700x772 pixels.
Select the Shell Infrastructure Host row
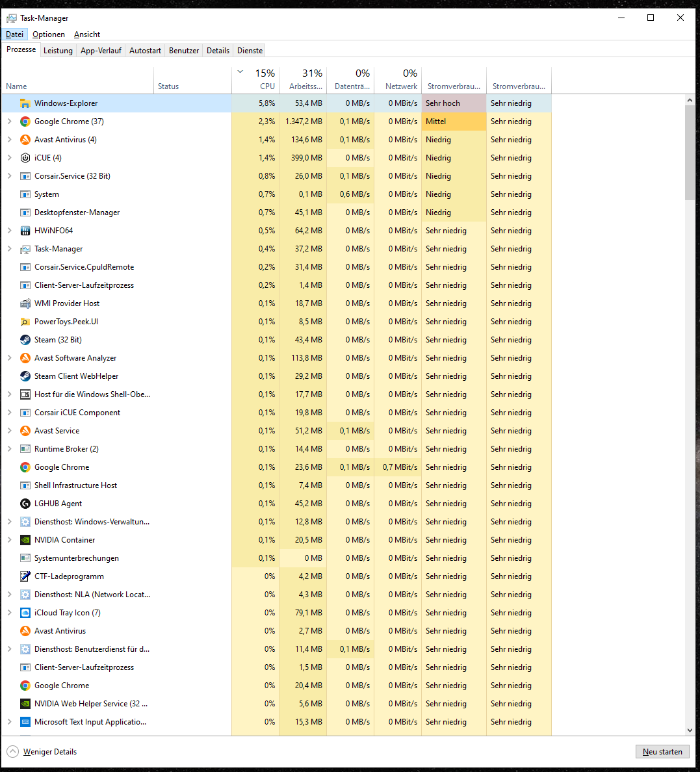point(277,485)
